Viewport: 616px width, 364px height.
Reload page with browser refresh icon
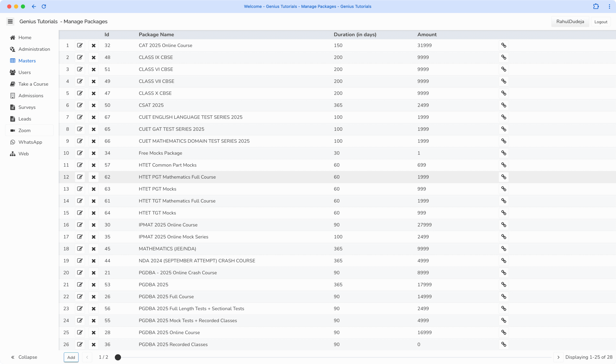(x=44, y=7)
